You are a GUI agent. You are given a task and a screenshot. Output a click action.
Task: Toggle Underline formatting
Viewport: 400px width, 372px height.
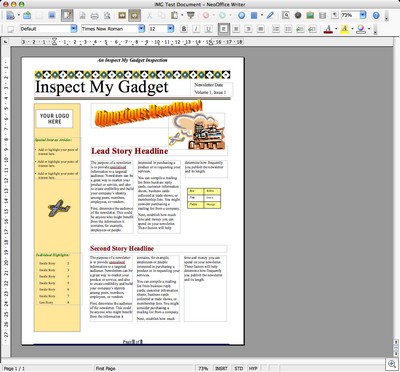point(208,29)
